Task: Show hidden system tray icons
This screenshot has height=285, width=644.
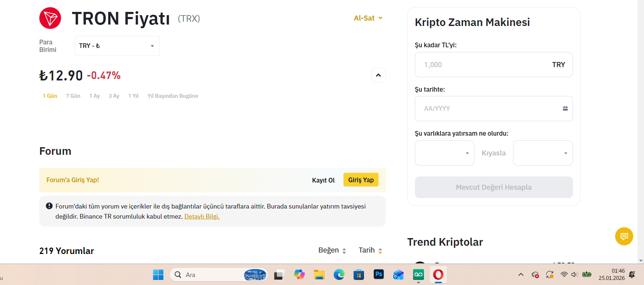Action: (x=521, y=275)
